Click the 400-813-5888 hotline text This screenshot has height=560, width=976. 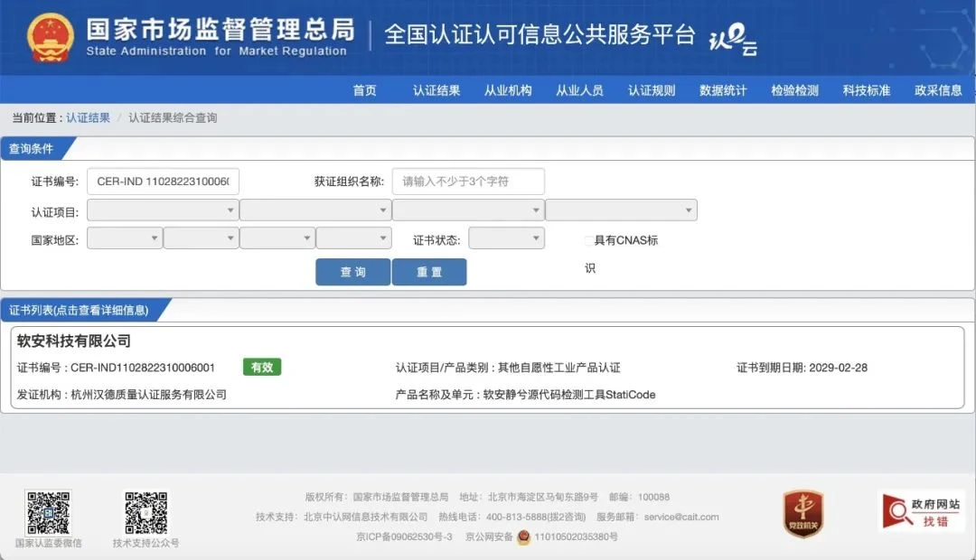click(x=517, y=517)
